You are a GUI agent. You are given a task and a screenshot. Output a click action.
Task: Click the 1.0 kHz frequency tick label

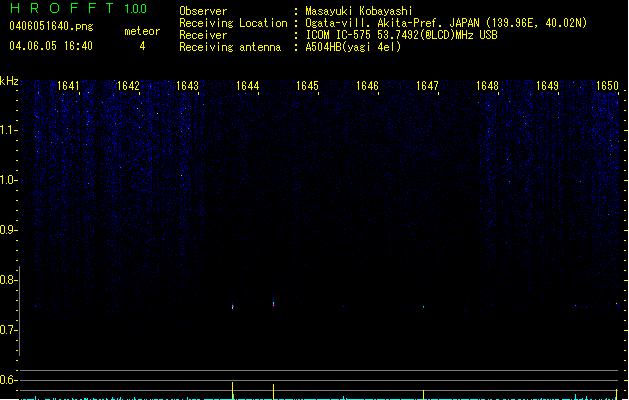pyautogui.click(x=8, y=180)
